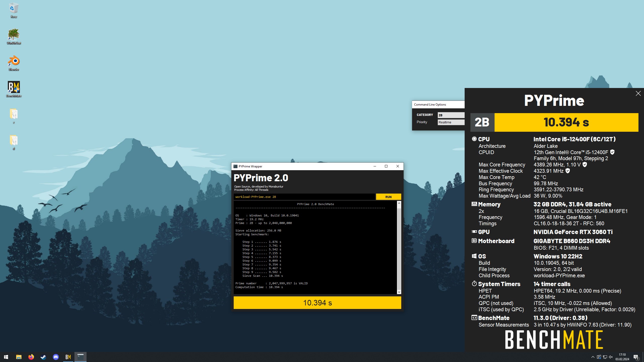Screen dimensions: 644x362
Task: Click GIGABYTE B660 DS3H DDR4 text
Action: click(572, 241)
